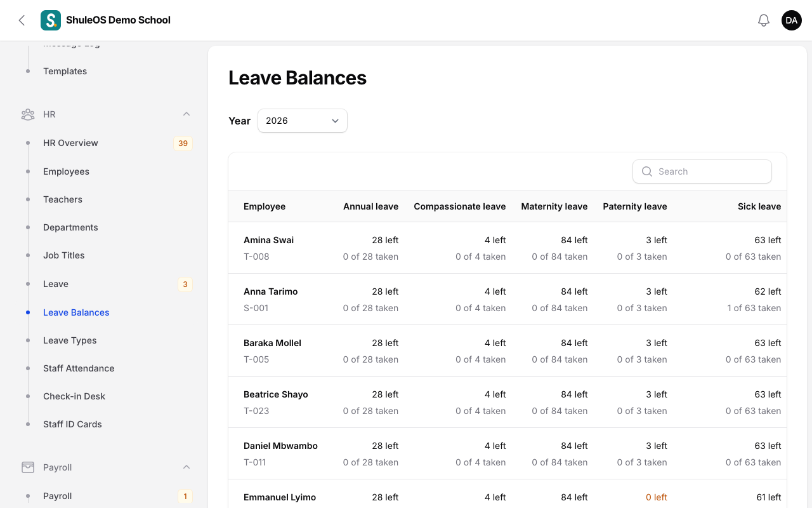The height and width of the screenshot is (508, 812).
Task: Focus the Search input field
Action: pyautogui.click(x=702, y=171)
